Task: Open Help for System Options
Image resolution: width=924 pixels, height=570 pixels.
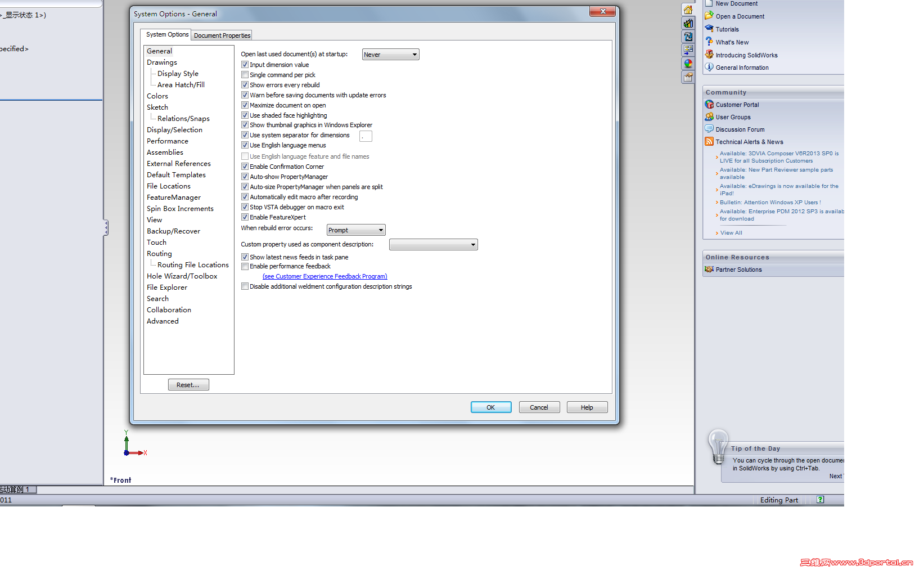Action: pos(587,407)
